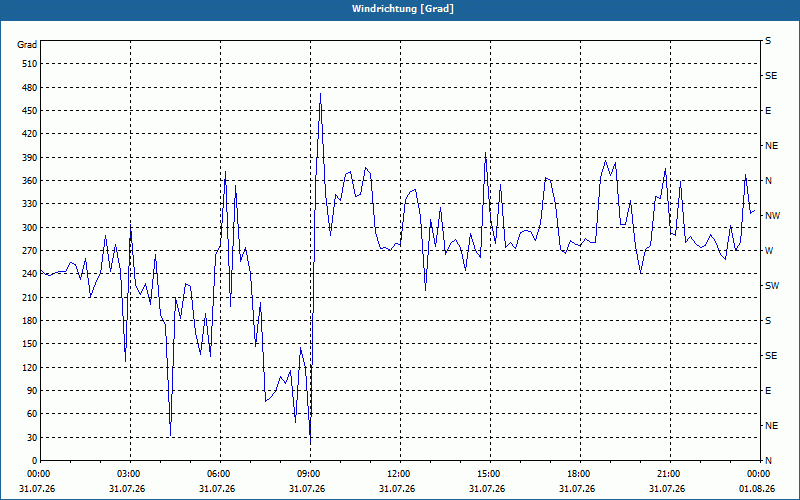
Task: Select the 30 y-axis value
Action: click(x=32, y=437)
